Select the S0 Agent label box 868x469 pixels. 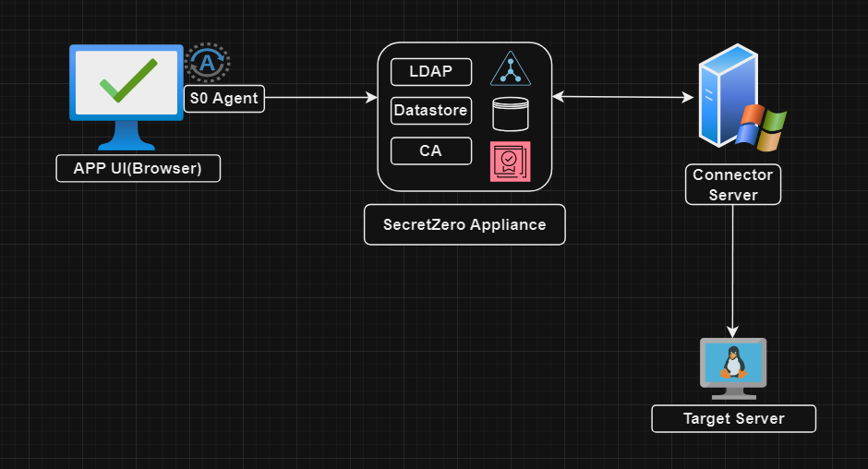click(224, 99)
